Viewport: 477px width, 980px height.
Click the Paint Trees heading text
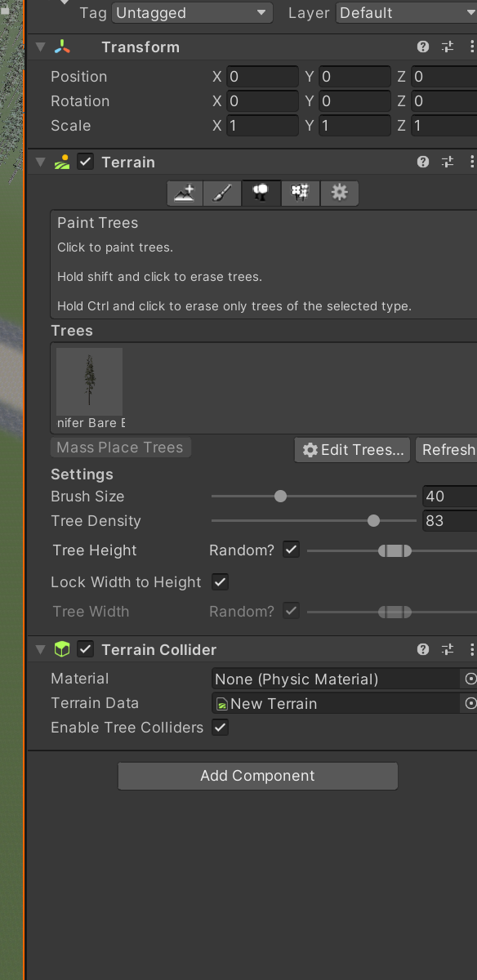97,223
